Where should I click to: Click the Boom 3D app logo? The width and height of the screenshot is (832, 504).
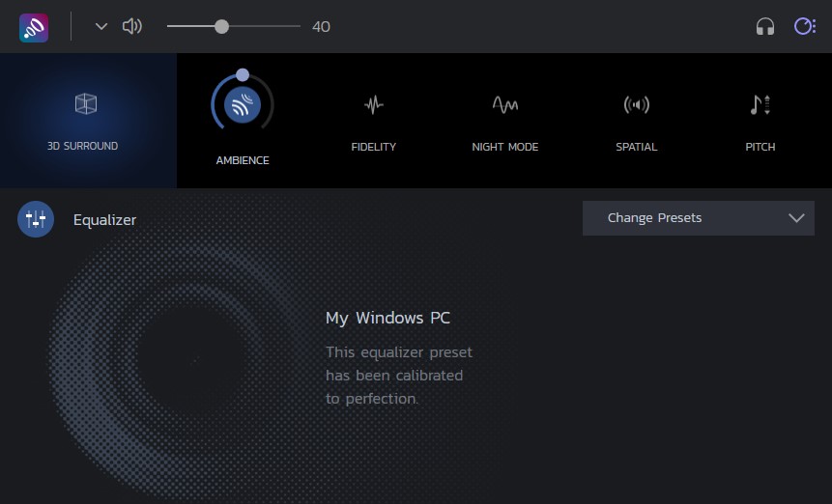pyautogui.click(x=34, y=27)
